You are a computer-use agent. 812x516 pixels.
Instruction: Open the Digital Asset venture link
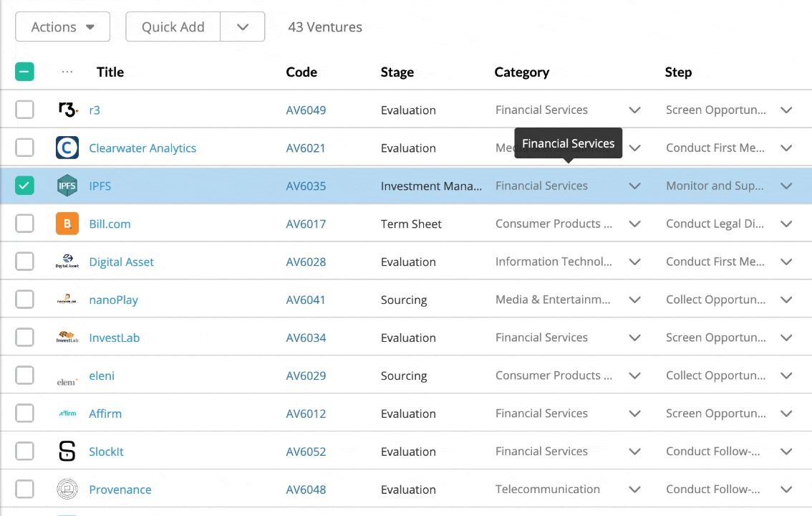pyautogui.click(x=121, y=262)
